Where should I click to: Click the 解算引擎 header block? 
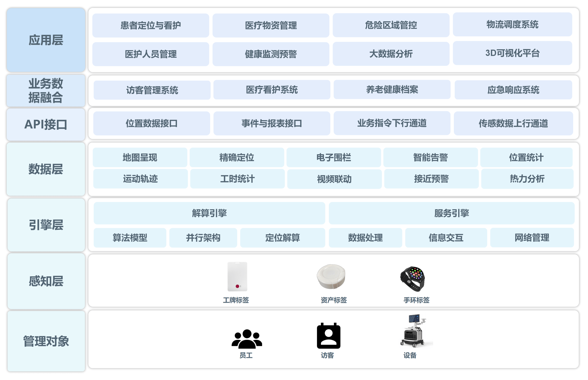pyautogui.click(x=209, y=213)
